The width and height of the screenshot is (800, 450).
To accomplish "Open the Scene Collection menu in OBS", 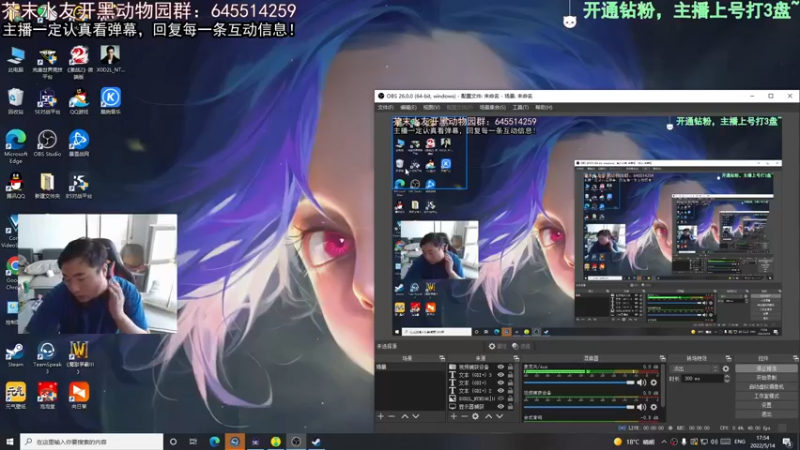I will pos(492,108).
